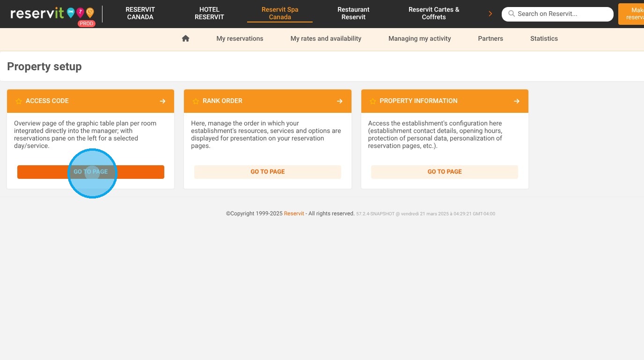Image resolution: width=644 pixels, height=360 pixels.
Task: Click the PROPERTY INFORMATION description text
Action: [435, 134]
